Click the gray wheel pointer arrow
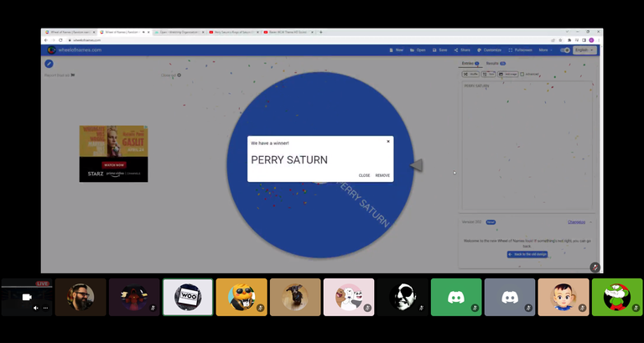The width and height of the screenshot is (644, 343). pos(416,165)
